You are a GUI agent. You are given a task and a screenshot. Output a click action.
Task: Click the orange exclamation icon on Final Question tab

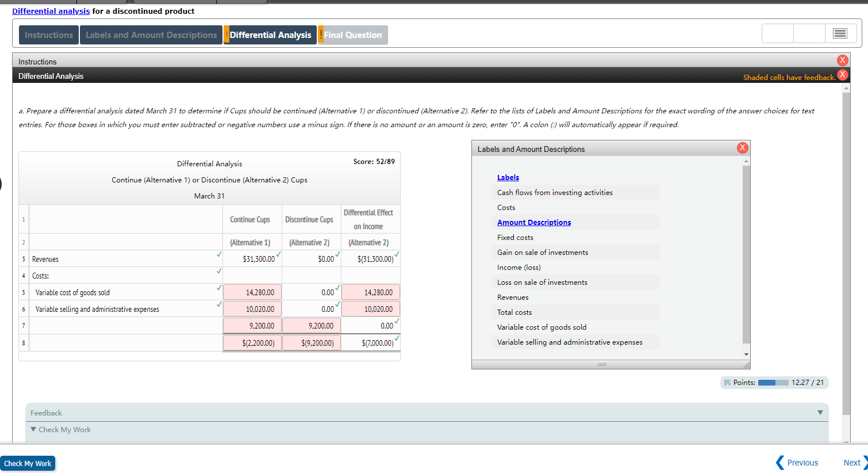pos(321,35)
